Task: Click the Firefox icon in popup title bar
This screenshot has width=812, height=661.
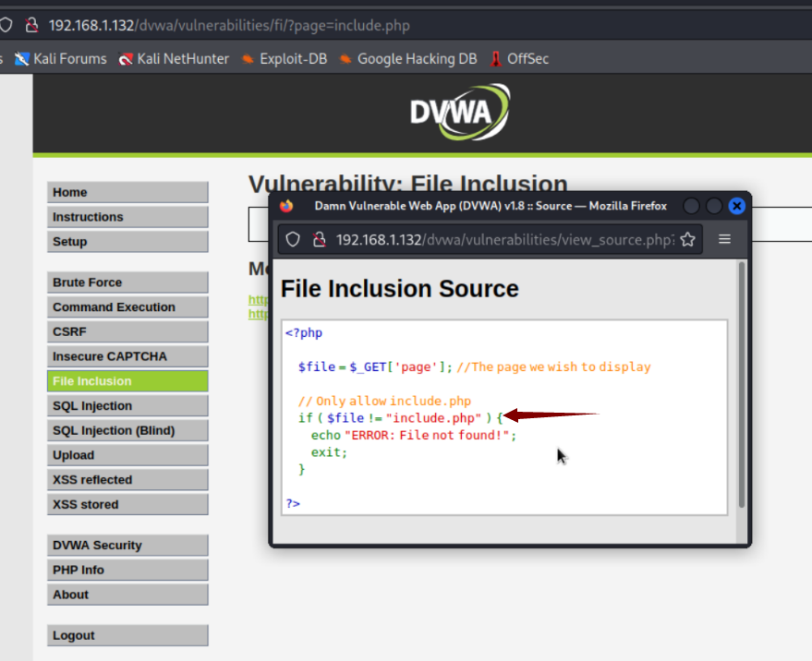Action: pyautogui.click(x=286, y=206)
